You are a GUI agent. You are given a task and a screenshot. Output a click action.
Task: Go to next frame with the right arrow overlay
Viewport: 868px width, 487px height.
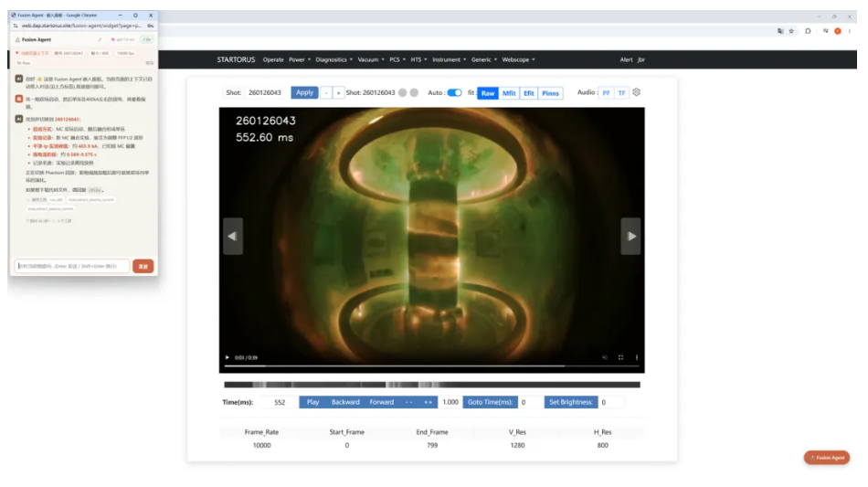[x=630, y=237]
